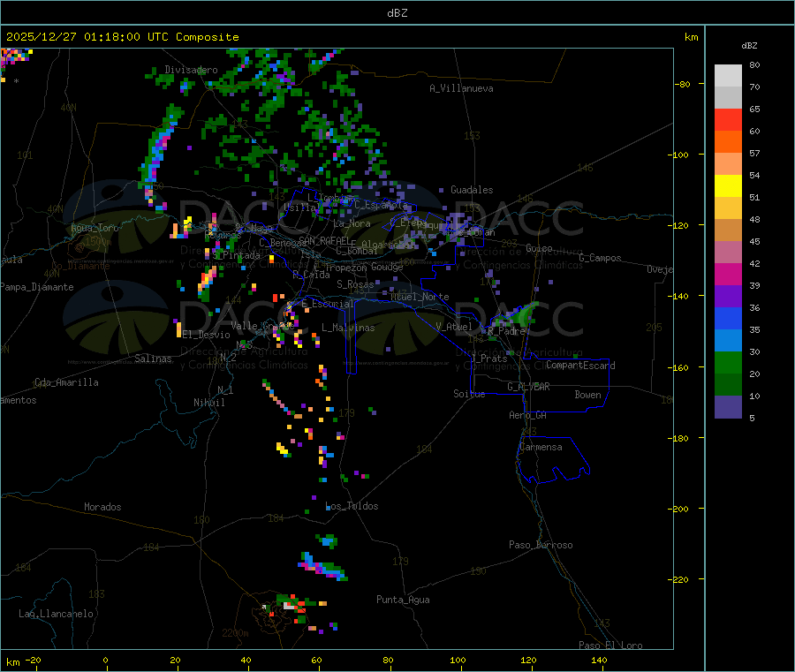795x672 pixels.
Task: Select the 51 dBZ yellow swatch
Action: point(728,186)
